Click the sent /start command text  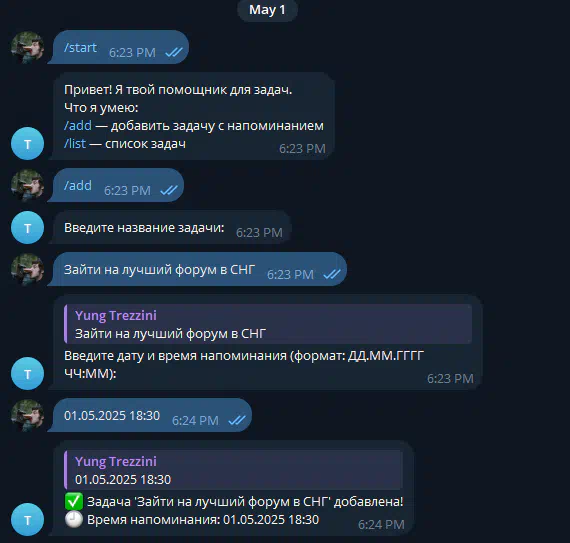pyautogui.click(x=80, y=48)
